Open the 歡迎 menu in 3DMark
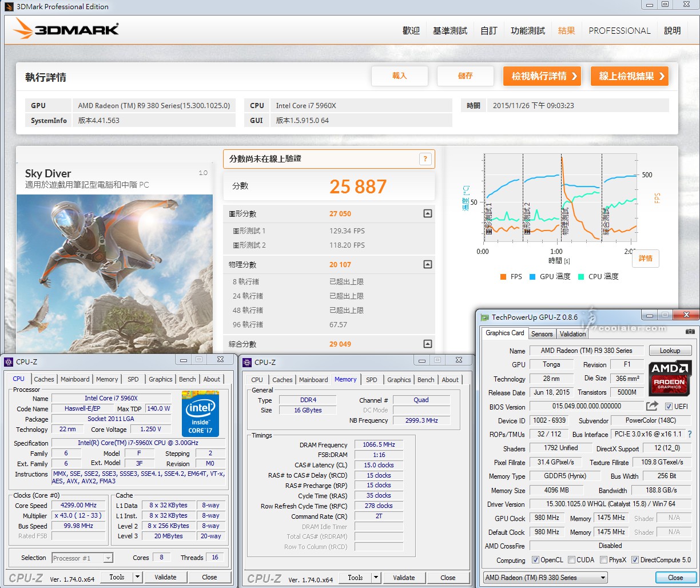 pyautogui.click(x=411, y=31)
